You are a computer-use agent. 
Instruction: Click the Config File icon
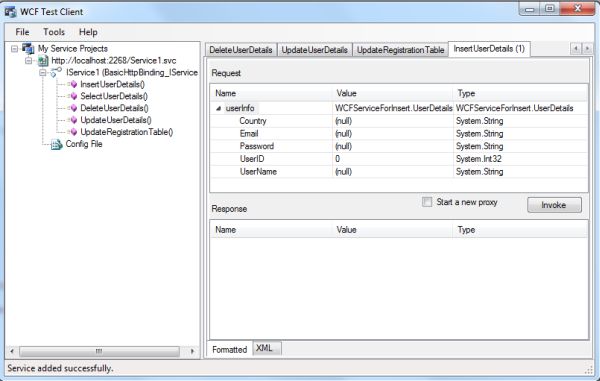click(x=57, y=144)
